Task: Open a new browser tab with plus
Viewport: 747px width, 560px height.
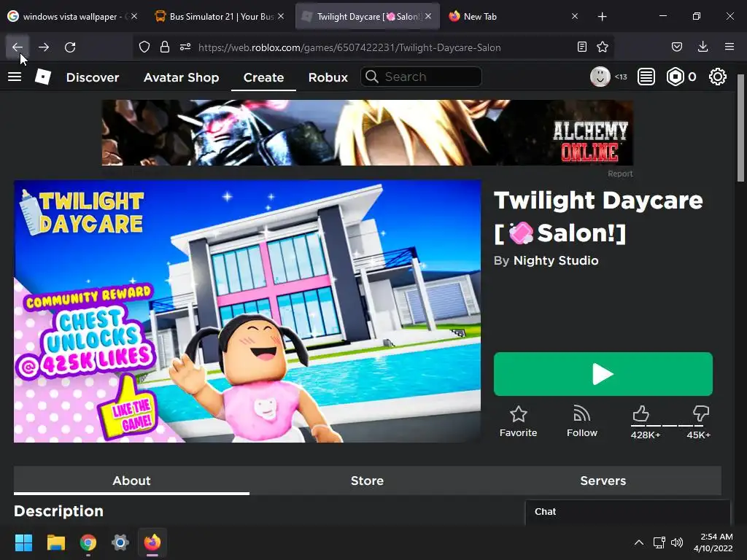Action: coord(602,17)
